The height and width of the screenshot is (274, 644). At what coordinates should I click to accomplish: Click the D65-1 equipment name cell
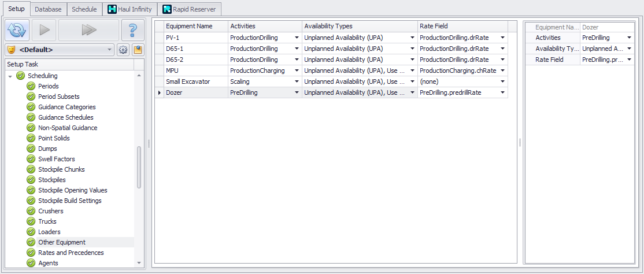[x=195, y=49]
